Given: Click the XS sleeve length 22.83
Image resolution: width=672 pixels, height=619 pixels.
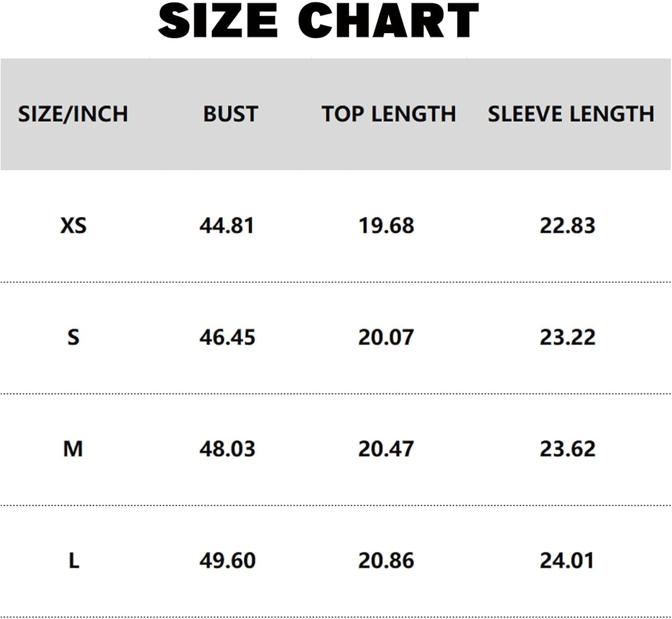Looking at the screenshot, I should click(x=567, y=225).
